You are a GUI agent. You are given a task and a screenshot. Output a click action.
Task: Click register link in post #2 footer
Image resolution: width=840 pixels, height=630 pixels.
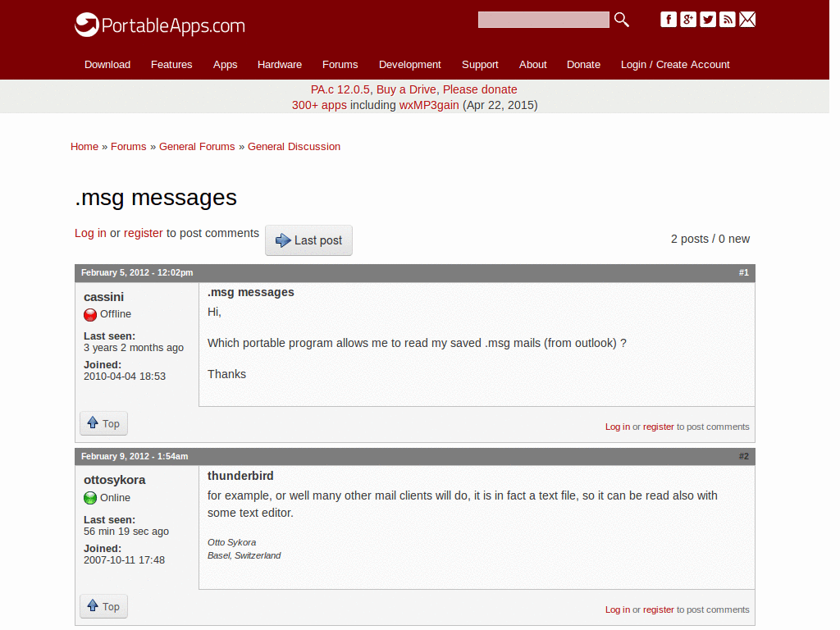[659, 609]
